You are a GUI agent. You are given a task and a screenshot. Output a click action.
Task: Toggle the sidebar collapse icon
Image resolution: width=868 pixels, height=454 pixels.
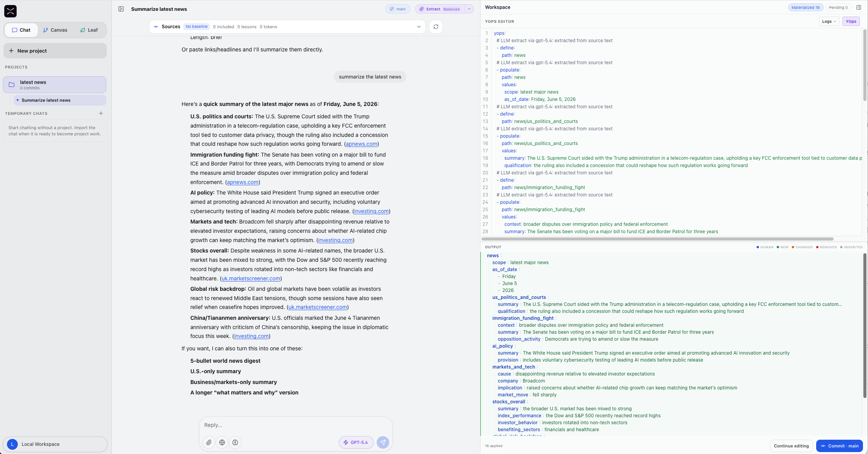pyautogui.click(x=121, y=9)
